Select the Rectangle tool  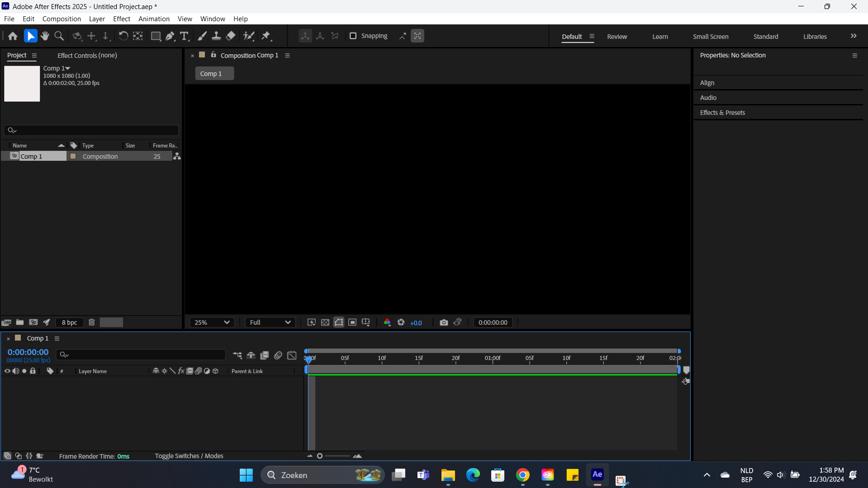[156, 36]
